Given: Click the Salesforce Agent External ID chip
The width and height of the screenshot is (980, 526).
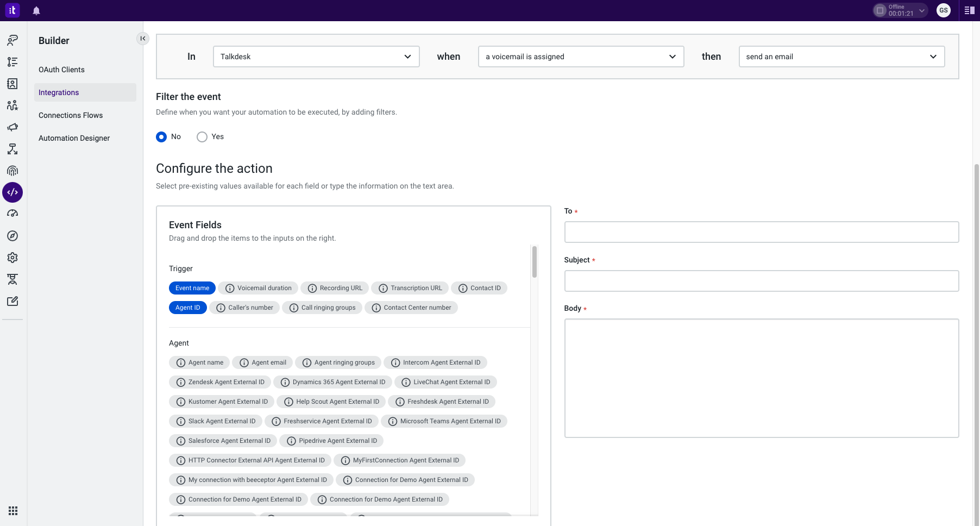Looking at the screenshot, I should tap(223, 441).
